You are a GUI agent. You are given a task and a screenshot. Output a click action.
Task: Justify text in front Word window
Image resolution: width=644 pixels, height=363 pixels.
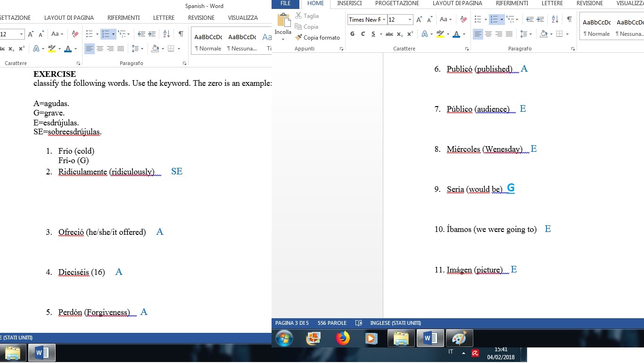tap(509, 34)
